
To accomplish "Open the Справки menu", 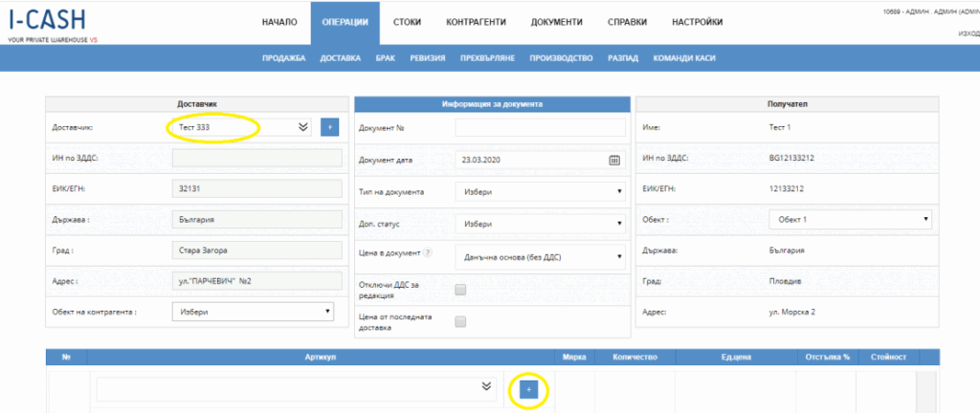I will pyautogui.click(x=627, y=22).
